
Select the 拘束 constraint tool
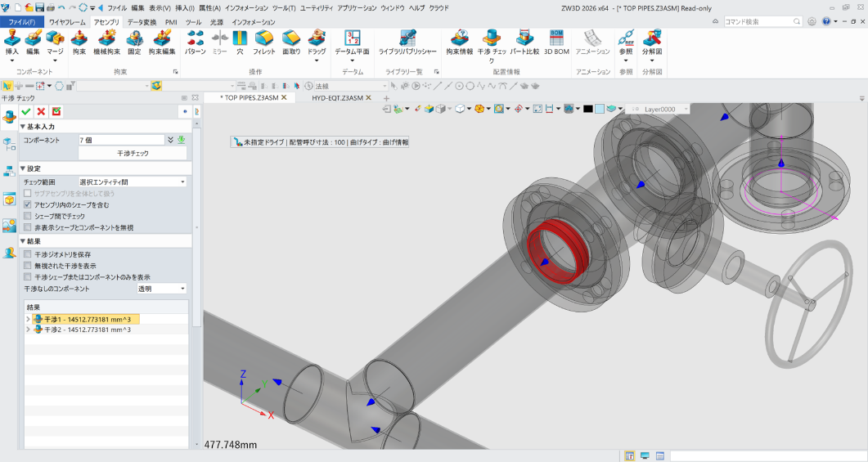[x=79, y=43]
